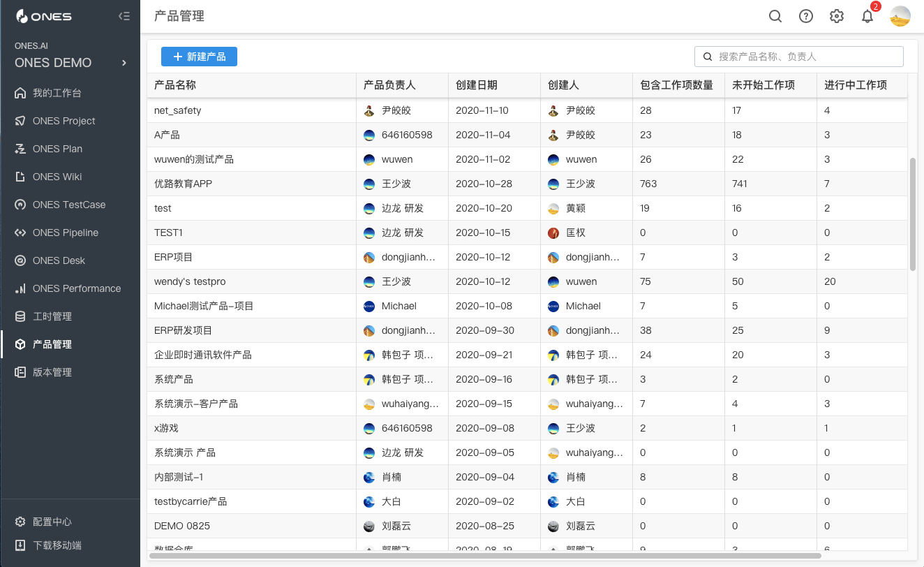The image size is (924, 567).
Task: Click the 未开始工作项 column header
Action: pos(763,85)
